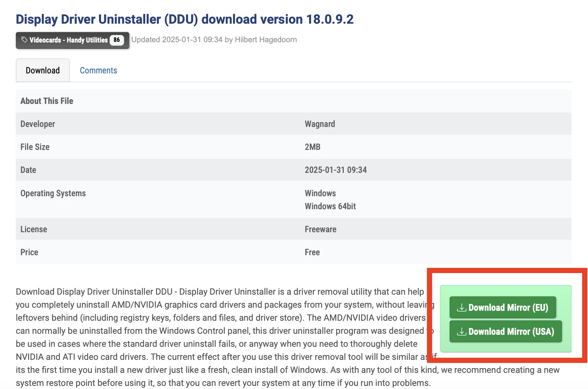Click the download icon on Mirror (EU) button
This screenshot has width=588, height=389.
tap(462, 308)
